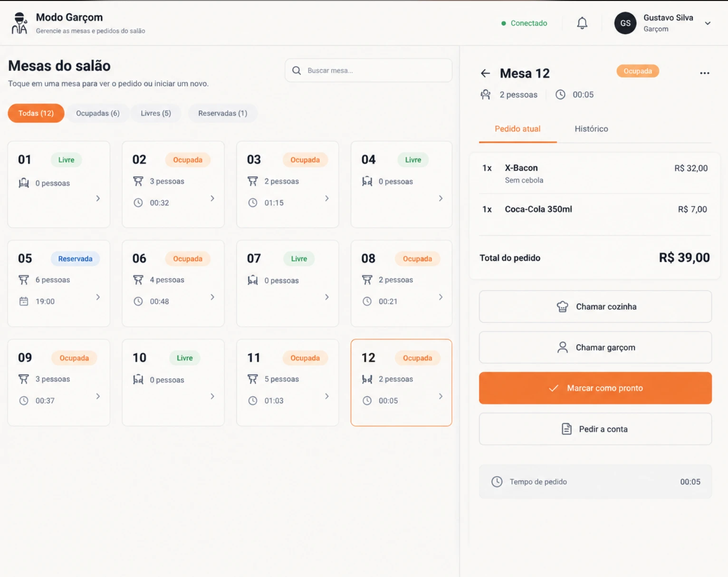The width and height of the screenshot is (728, 577).
Task: Click the calendar icon on table 05
Action: (x=24, y=301)
